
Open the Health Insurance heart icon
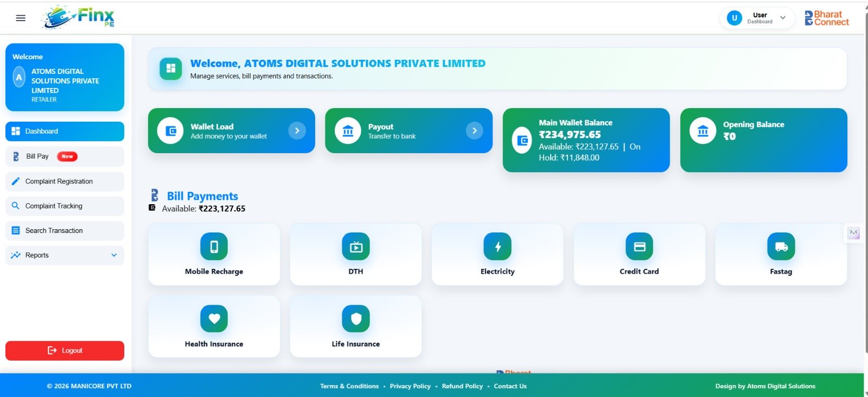tap(214, 319)
